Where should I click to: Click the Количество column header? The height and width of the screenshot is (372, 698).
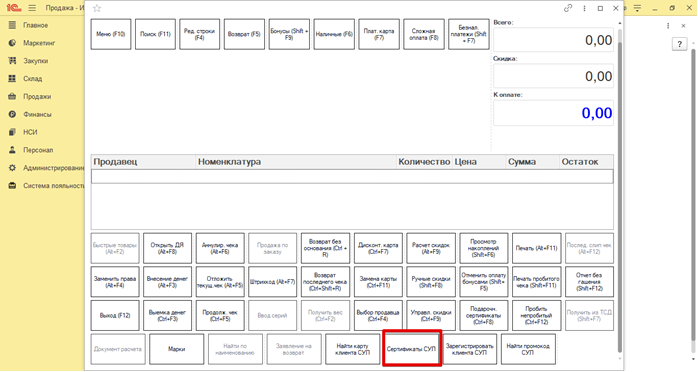pos(424,162)
